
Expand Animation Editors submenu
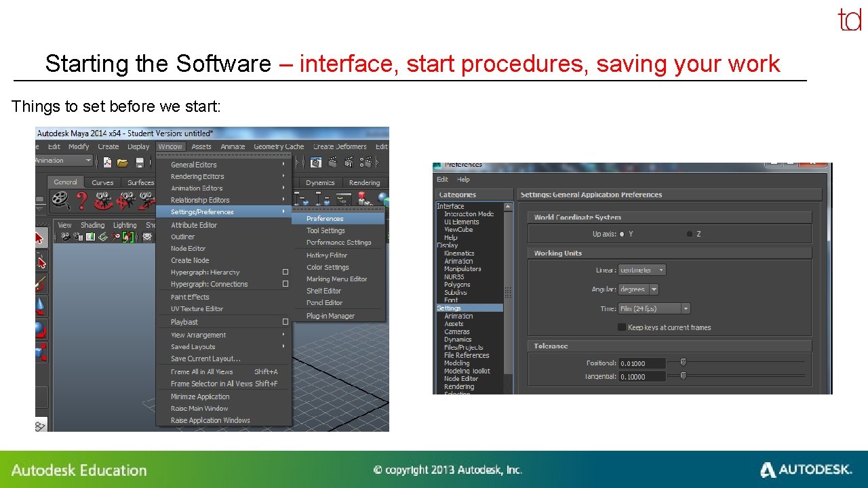click(x=224, y=188)
